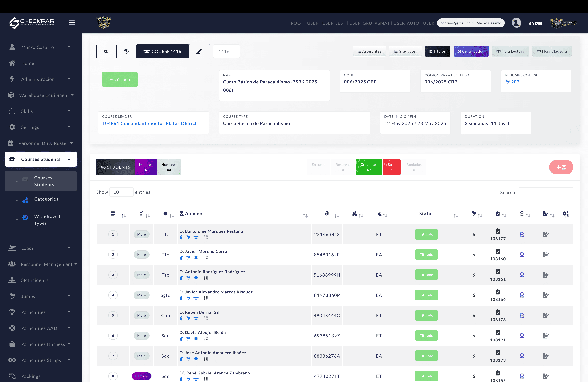
Task: Open the QR code icon for Antonio Rodríguez Rodríguez
Action: pyautogui.click(x=206, y=278)
